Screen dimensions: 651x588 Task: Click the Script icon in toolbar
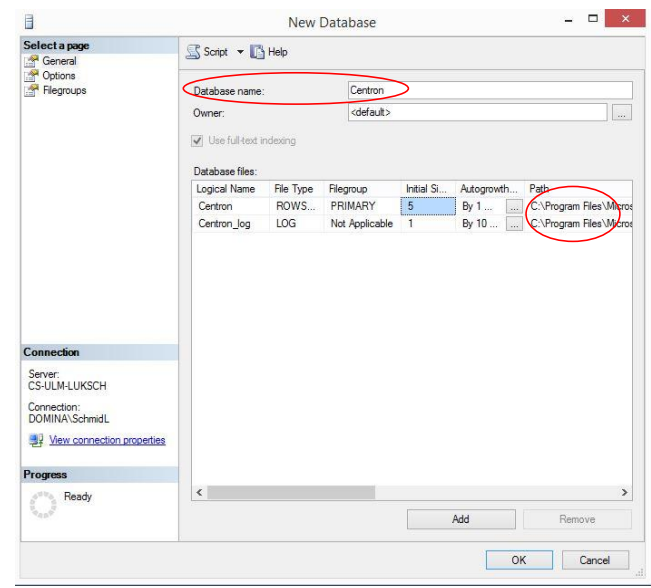[194, 52]
